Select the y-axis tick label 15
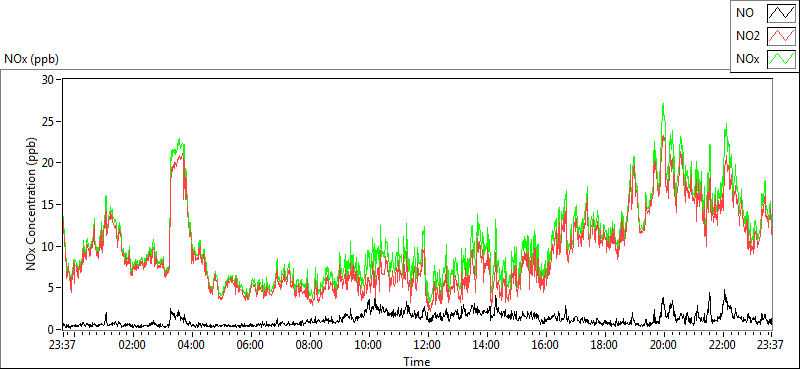The width and height of the screenshot is (800, 369). [x=48, y=205]
